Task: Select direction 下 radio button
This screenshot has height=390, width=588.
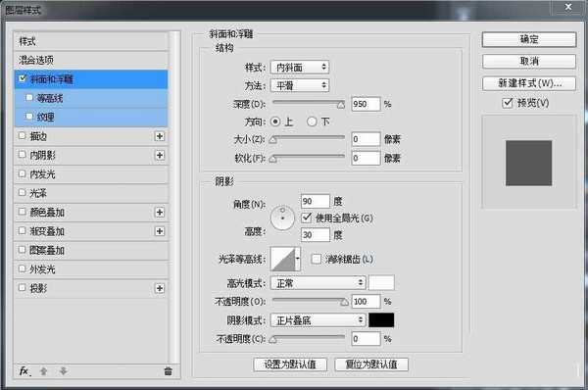Action: coord(312,122)
